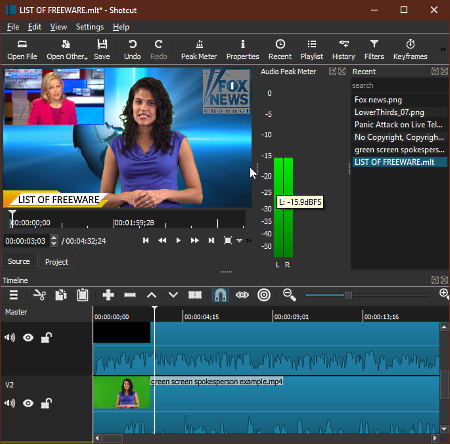Open the File menu
450x444 pixels.
pyautogui.click(x=13, y=27)
